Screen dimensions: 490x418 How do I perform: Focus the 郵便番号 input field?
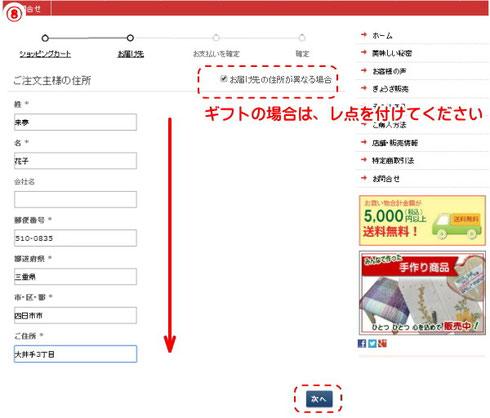[75, 238]
